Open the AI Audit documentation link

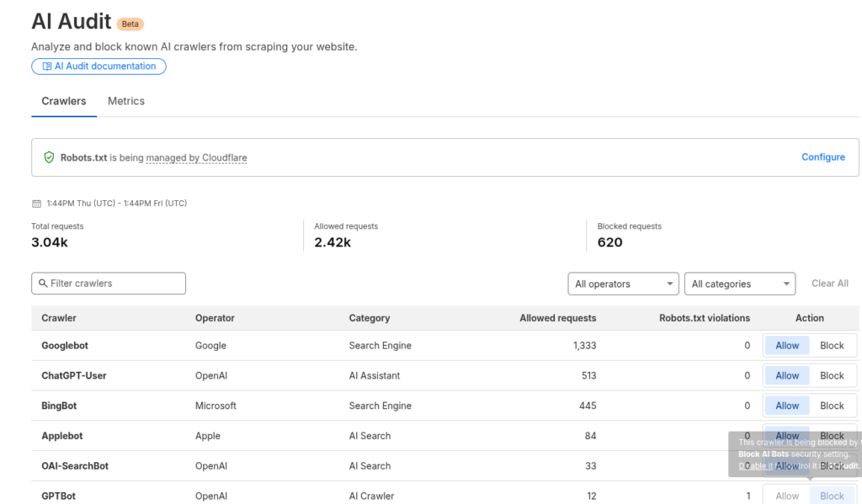[99, 66]
